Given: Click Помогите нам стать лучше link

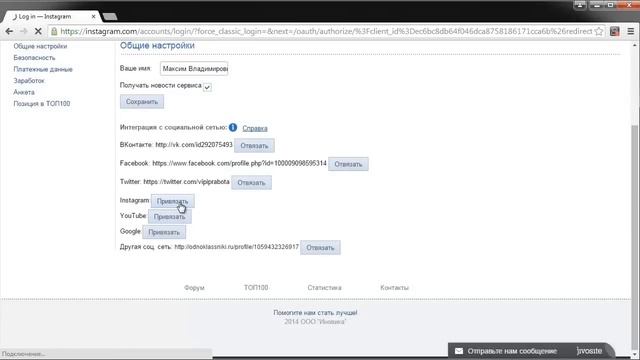Looking at the screenshot, I should pyautogui.click(x=315, y=313).
